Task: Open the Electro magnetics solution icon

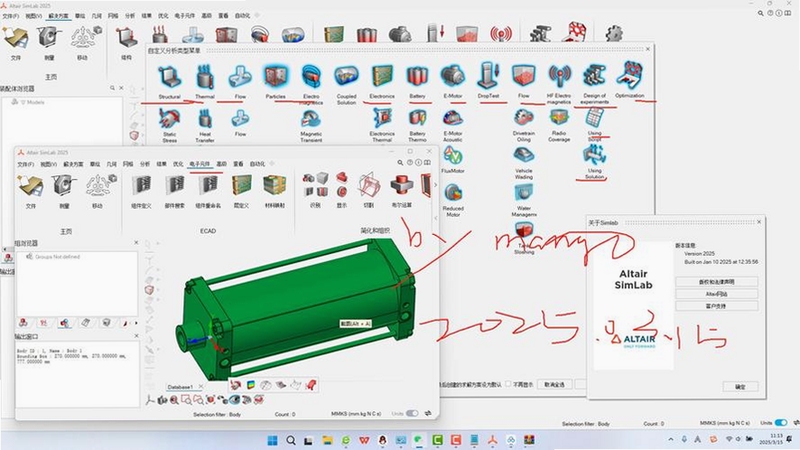Action: pos(311,77)
